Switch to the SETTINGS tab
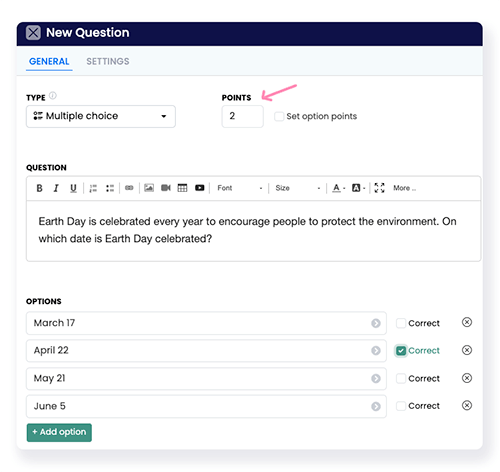 click(108, 61)
